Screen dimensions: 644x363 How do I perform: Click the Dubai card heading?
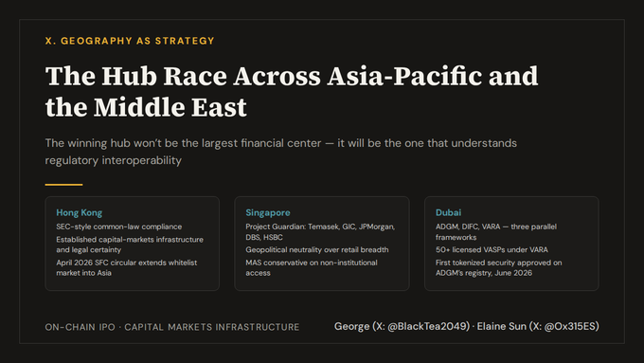[x=448, y=212]
